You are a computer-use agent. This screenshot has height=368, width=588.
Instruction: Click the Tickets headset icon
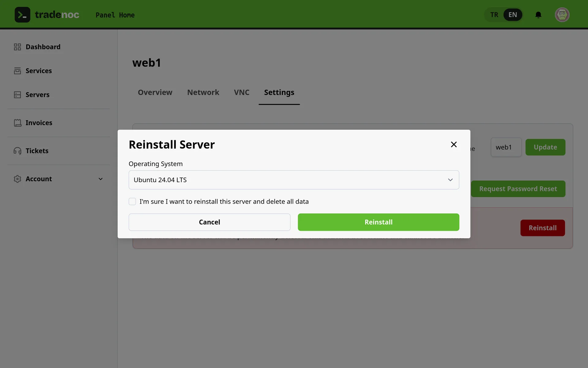click(x=17, y=151)
